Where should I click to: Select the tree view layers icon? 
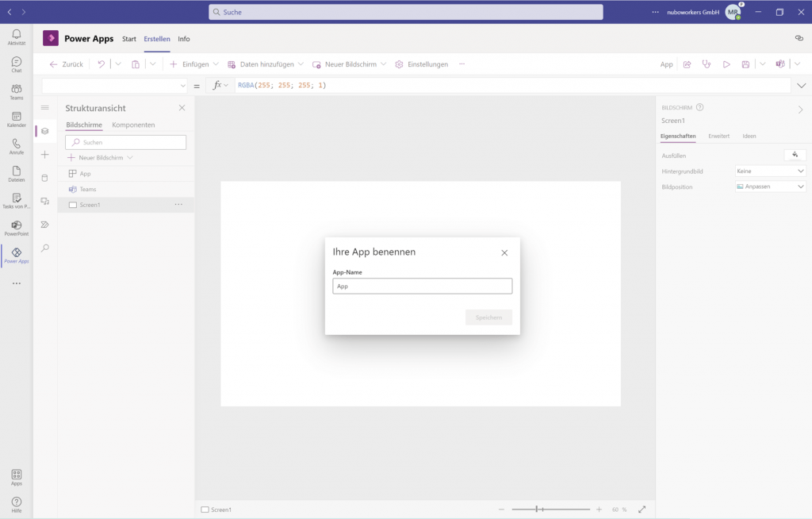coord(44,131)
